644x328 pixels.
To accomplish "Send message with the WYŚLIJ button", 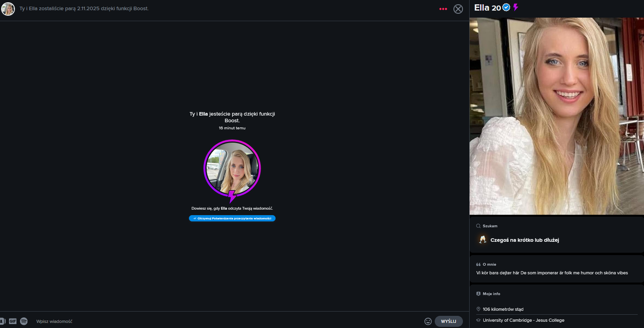I will [449, 321].
